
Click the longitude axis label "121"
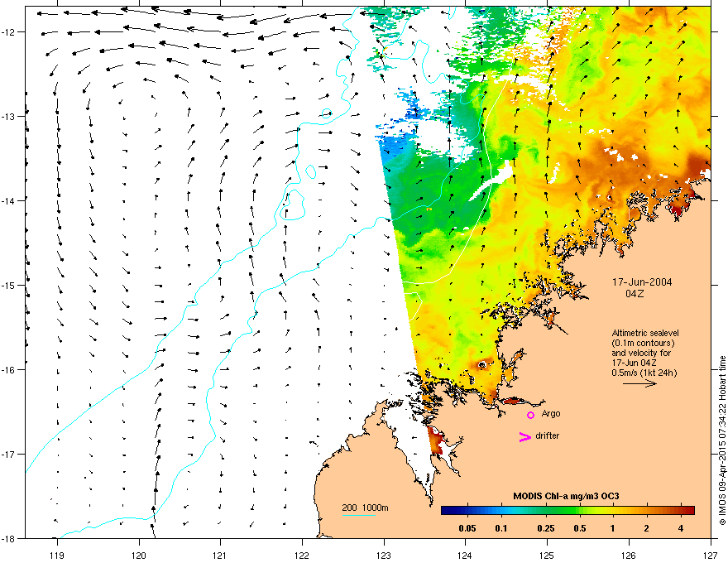click(x=220, y=555)
